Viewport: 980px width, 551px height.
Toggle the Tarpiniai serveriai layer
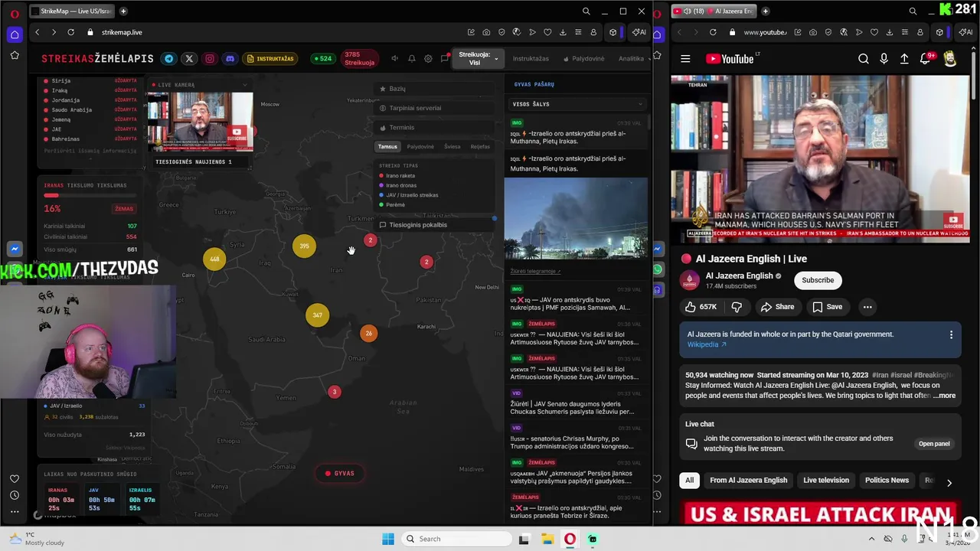tap(434, 108)
